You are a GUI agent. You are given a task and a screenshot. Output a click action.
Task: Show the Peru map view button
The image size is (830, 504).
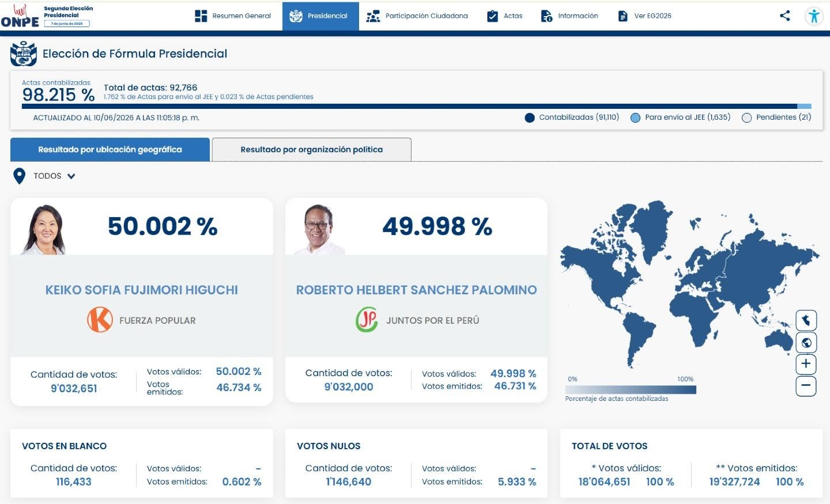(x=806, y=320)
